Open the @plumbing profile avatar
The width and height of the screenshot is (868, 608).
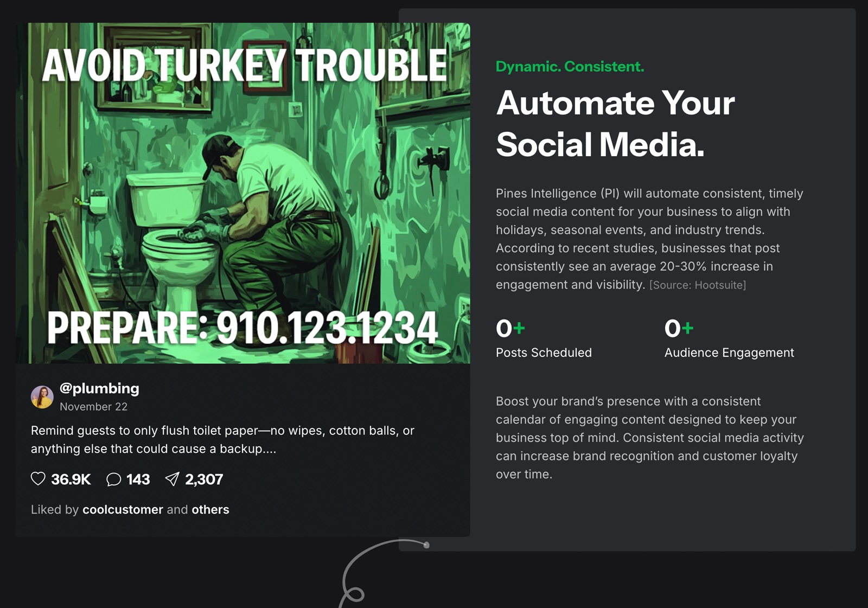42,397
